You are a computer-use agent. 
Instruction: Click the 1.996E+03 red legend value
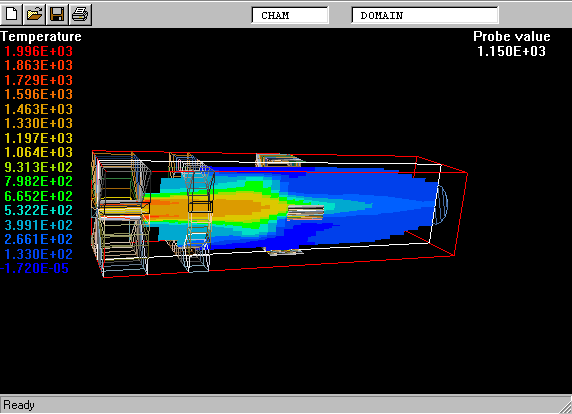38,51
